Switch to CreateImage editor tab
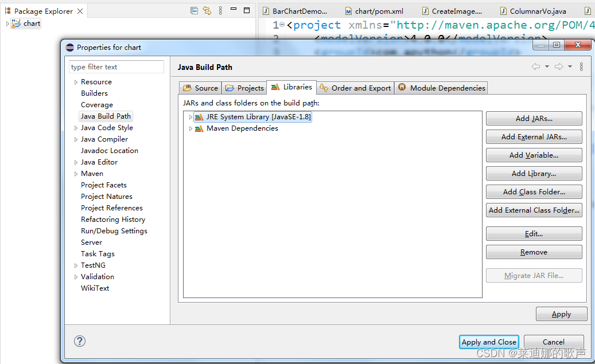595x364 pixels. pyautogui.click(x=452, y=11)
